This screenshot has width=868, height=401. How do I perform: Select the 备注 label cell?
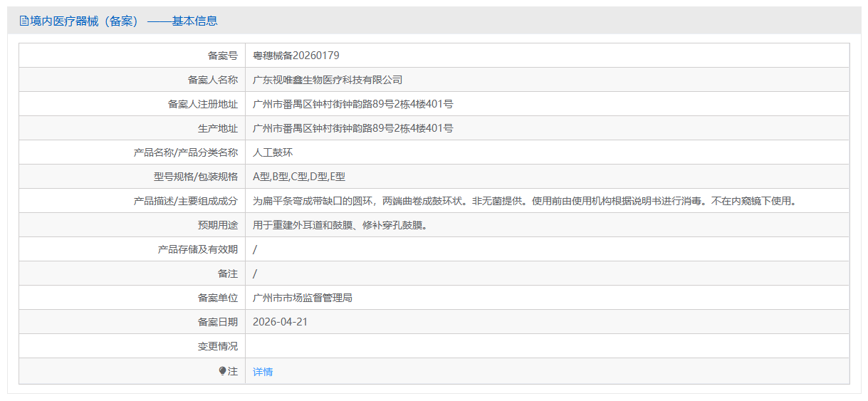(x=132, y=274)
